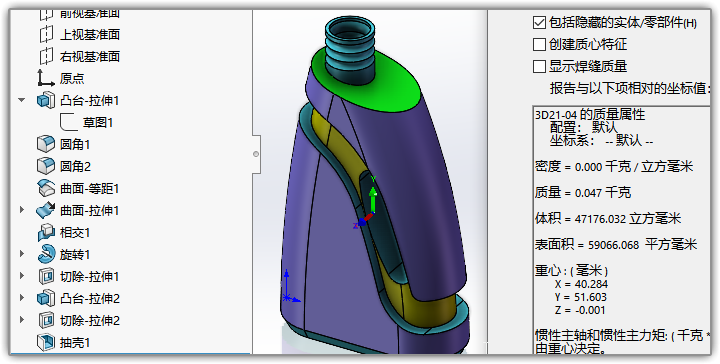The image size is (720, 364).
Task: Select 原点 in feature tree
Action: click(x=72, y=78)
